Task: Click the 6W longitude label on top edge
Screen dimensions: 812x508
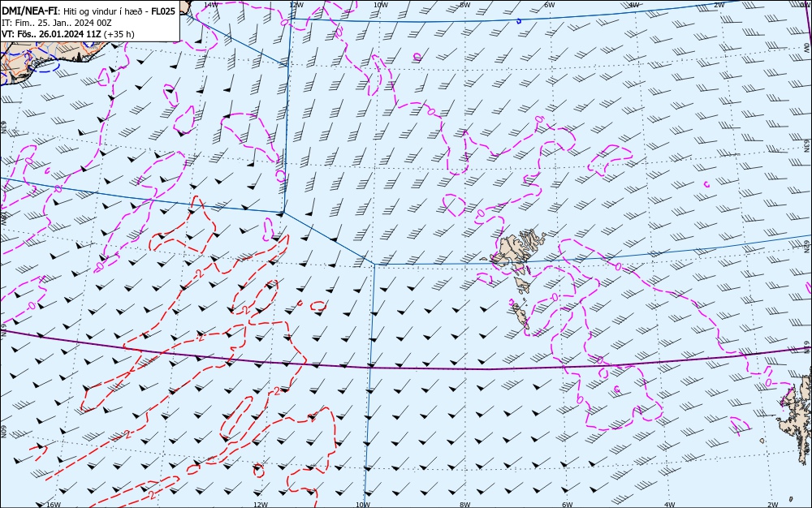Action: [550, 5]
